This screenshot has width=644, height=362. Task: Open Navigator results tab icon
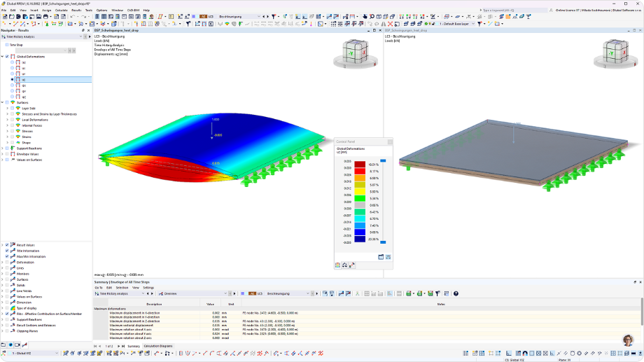tap(24, 344)
